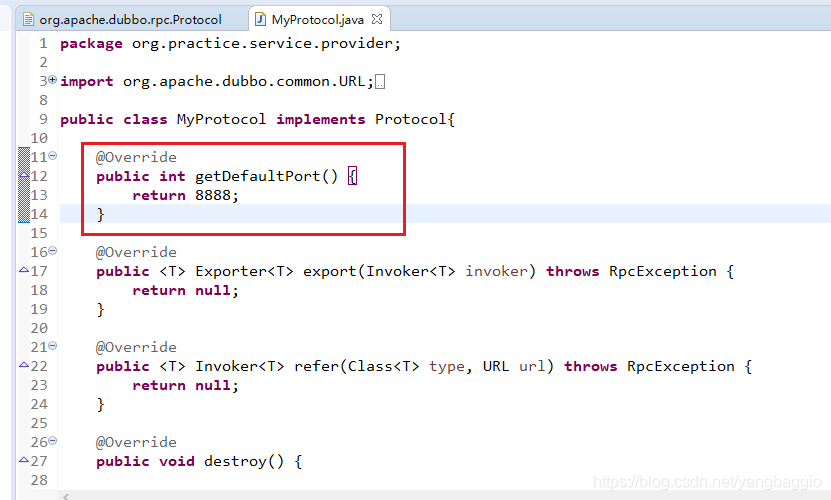Click line number 9 in the gutter
The height and width of the screenshot is (500, 831).
point(43,119)
